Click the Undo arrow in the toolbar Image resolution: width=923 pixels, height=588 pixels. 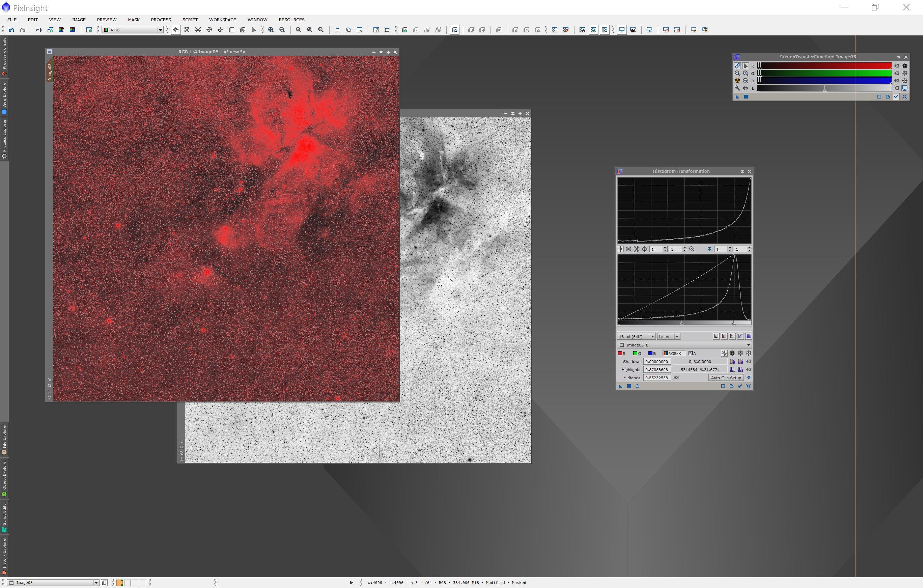[11, 30]
